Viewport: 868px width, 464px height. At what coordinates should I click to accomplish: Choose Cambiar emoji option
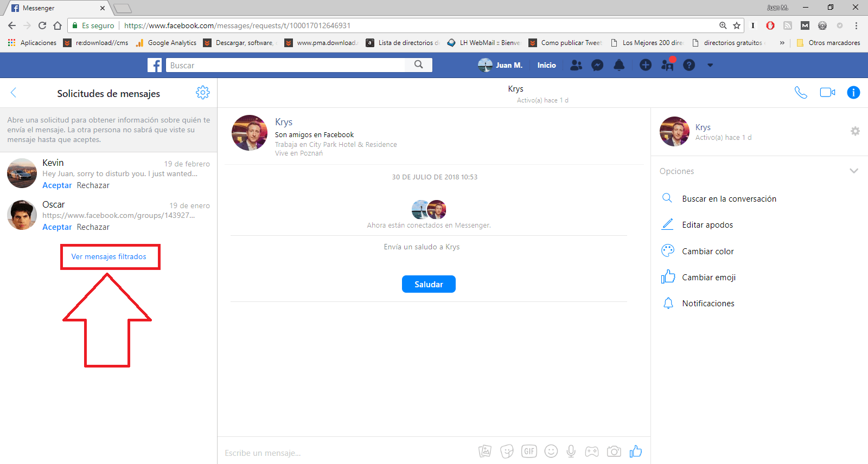pos(709,277)
